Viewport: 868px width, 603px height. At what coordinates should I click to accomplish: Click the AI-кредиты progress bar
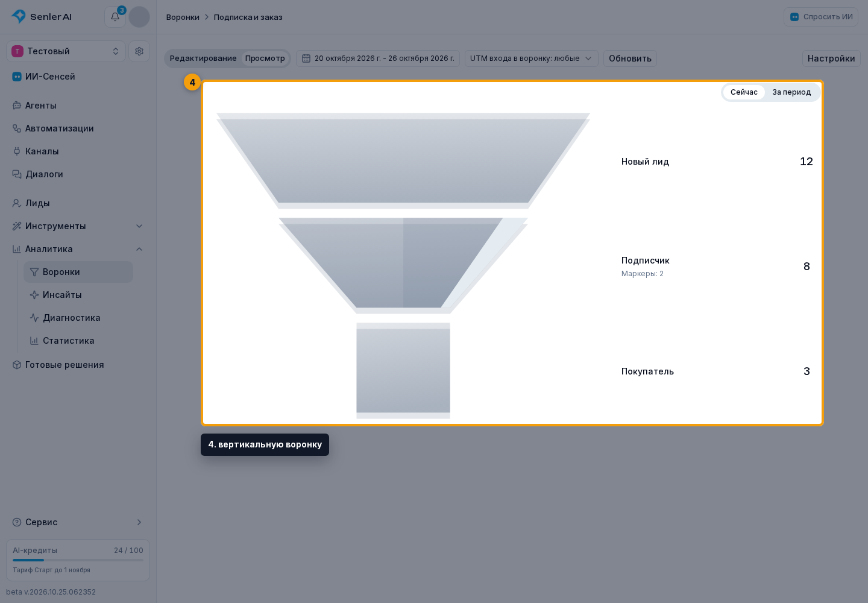78,560
